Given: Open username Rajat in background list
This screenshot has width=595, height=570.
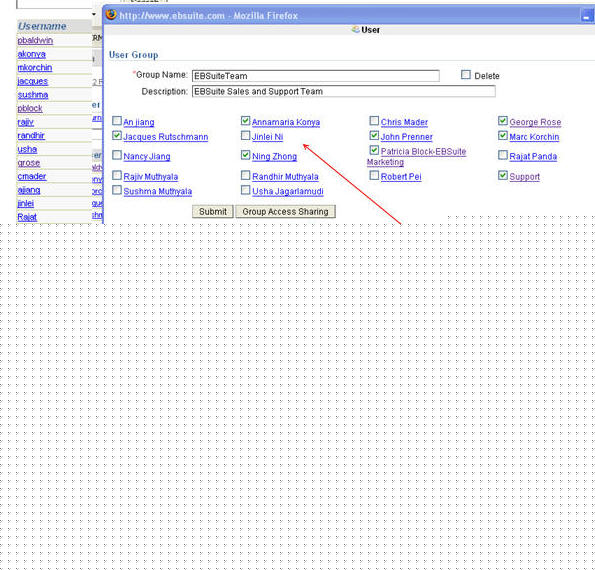Looking at the screenshot, I should click(x=27, y=217).
